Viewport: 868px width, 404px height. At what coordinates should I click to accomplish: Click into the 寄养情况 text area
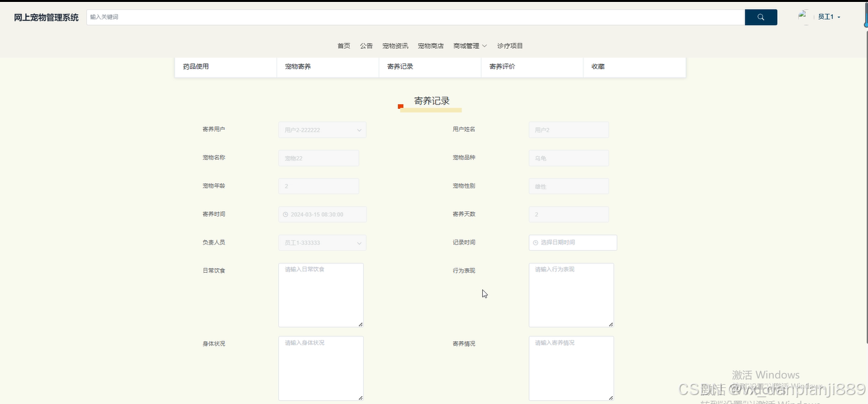pyautogui.click(x=571, y=369)
